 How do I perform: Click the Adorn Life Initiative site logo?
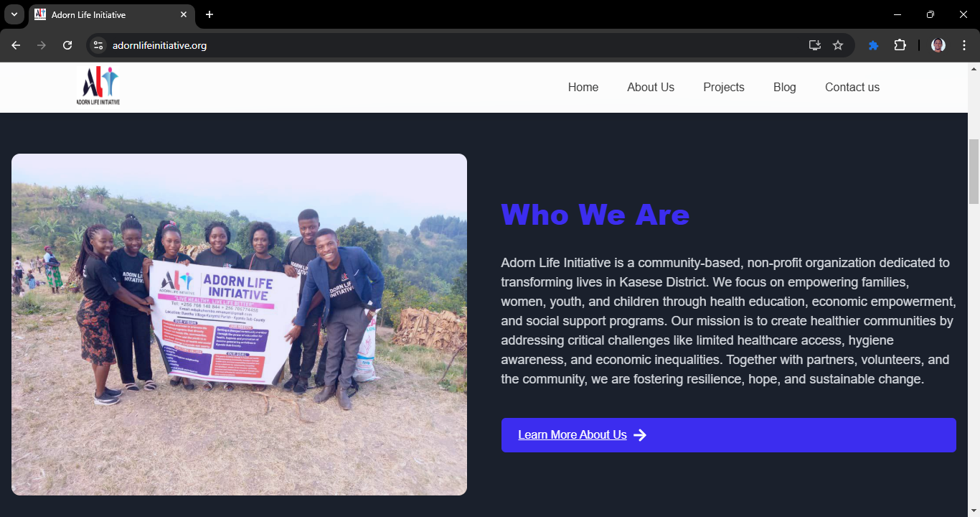pyautogui.click(x=98, y=87)
